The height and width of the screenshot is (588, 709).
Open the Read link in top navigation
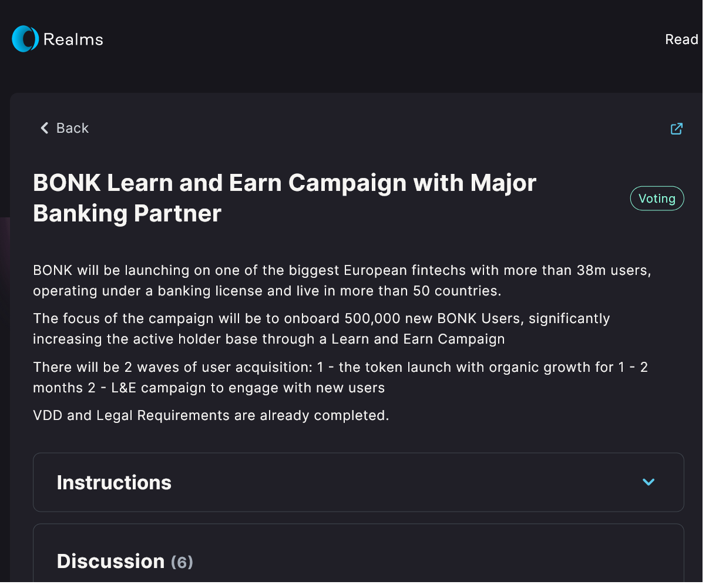point(681,39)
